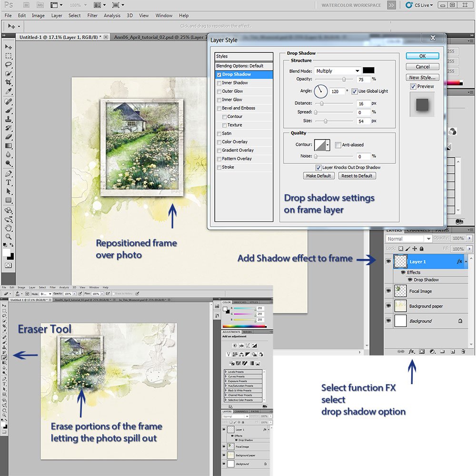Viewport: 476px width, 476px height.
Task: Choose the Type tool in the larger toolbar
Action: click(x=8, y=182)
